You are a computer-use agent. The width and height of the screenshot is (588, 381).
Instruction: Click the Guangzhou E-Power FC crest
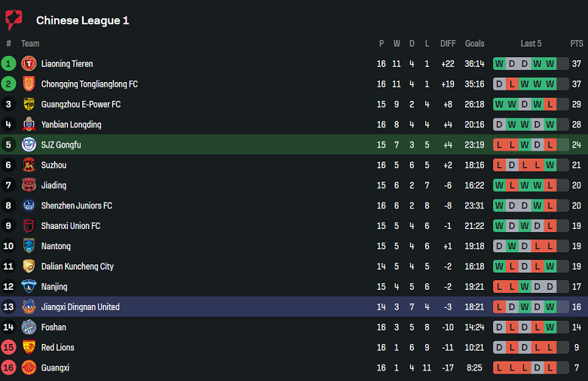[x=29, y=105]
